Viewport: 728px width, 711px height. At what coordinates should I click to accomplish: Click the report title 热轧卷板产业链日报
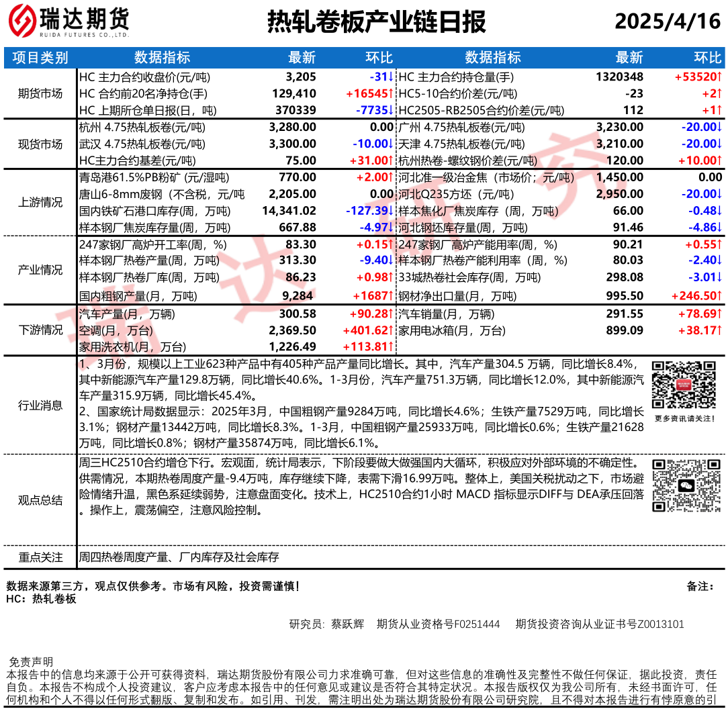376,22
